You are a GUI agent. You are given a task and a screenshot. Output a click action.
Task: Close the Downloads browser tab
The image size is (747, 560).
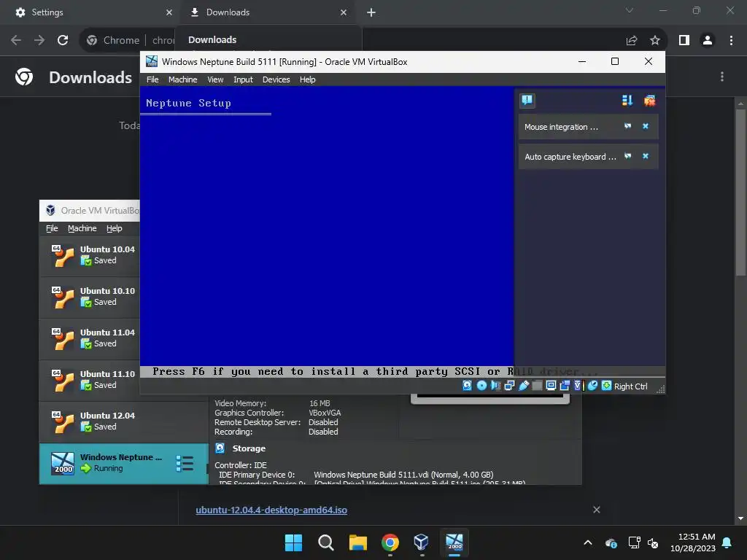344,12
